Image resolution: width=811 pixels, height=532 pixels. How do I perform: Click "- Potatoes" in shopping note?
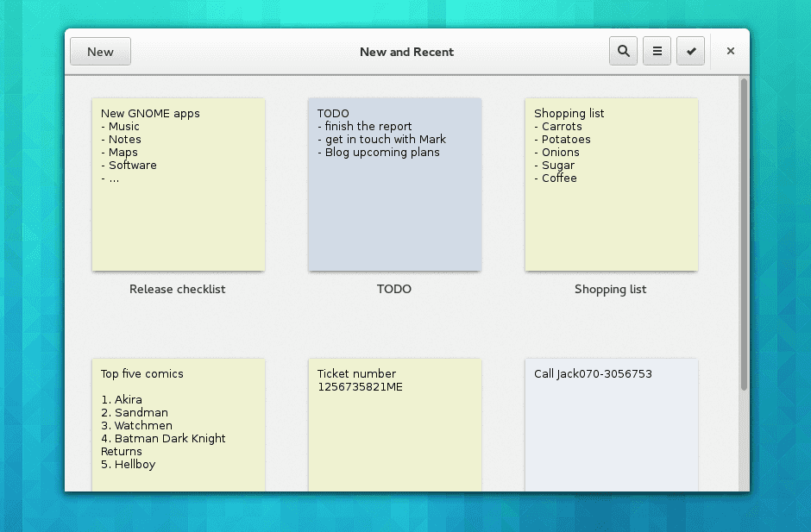pos(563,140)
